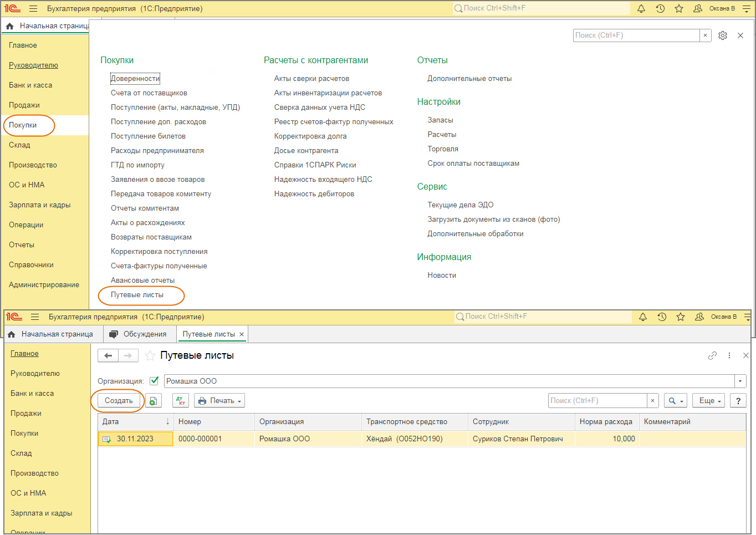Click the Организация field Ромашка ООО

click(449, 381)
